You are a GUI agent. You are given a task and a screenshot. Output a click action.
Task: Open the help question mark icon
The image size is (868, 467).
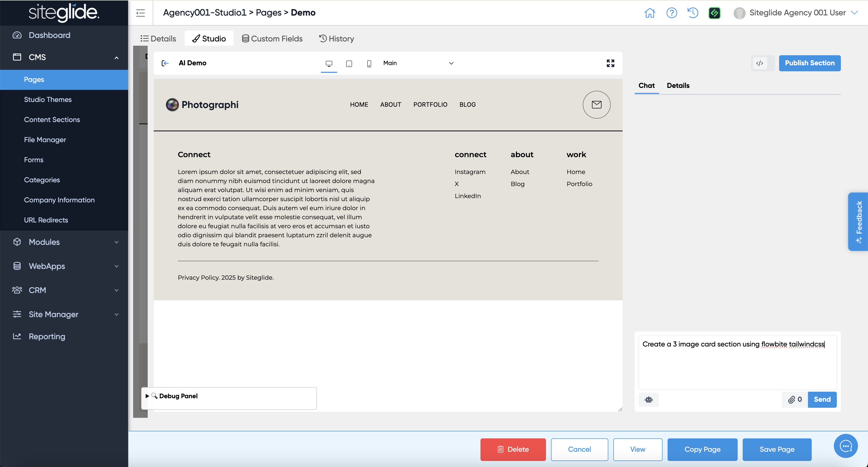pos(671,13)
